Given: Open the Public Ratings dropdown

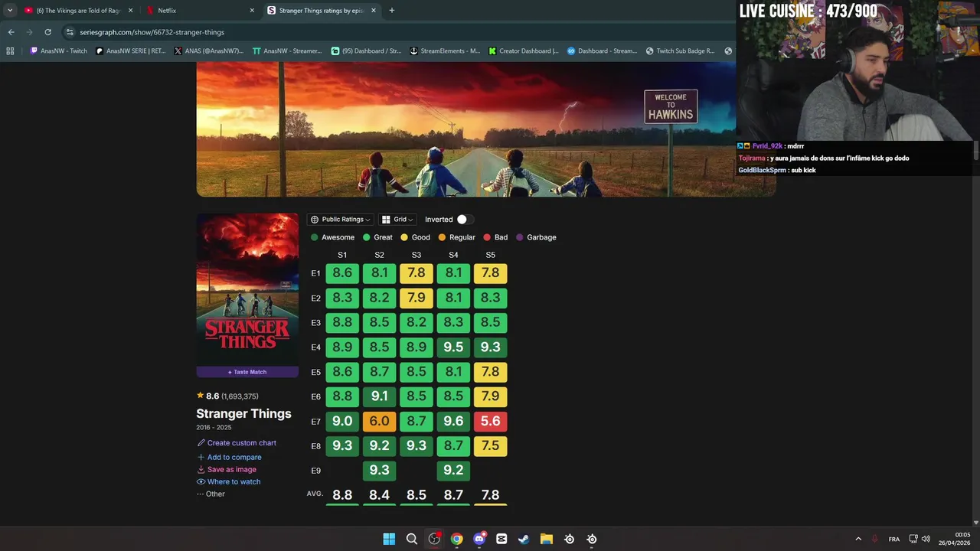Looking at the screenshot, I should coord(341,220).
